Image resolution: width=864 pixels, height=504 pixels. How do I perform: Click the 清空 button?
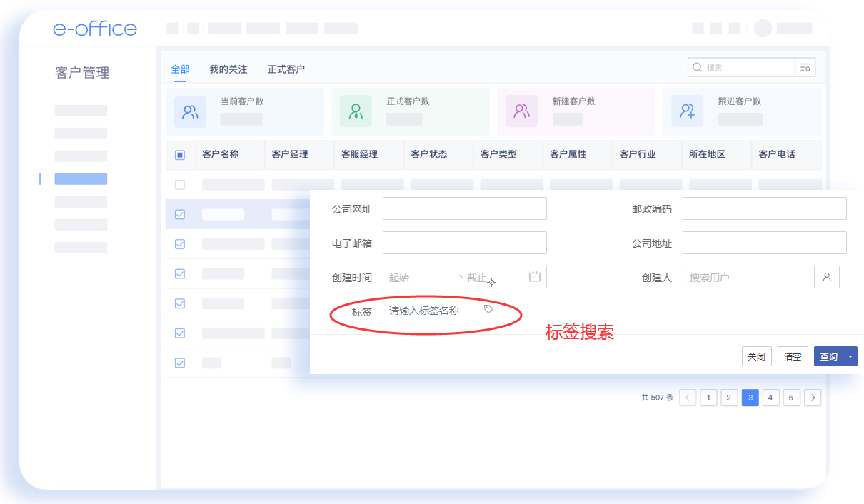793,356
